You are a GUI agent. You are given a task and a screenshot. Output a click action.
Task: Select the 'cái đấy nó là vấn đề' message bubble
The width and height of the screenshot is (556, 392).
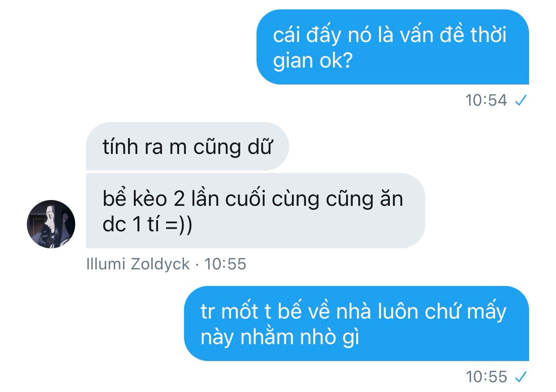point(393,47)
